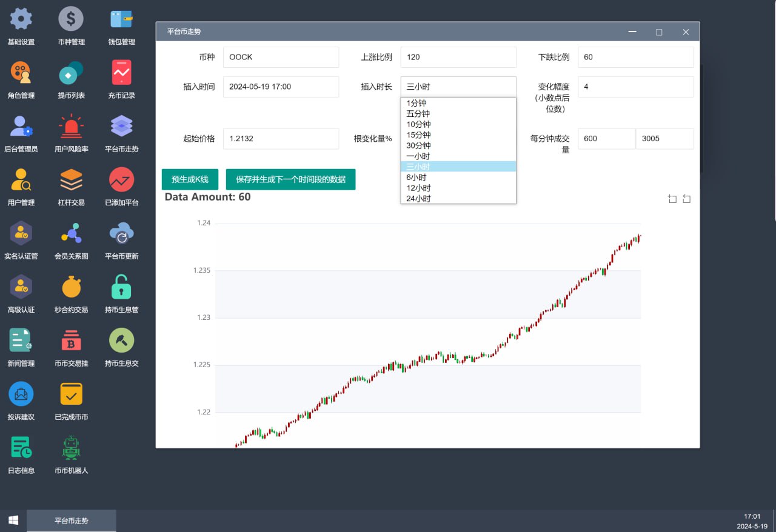
Task: Open the 币币机器人 robot icon
Action: point(71,448)
